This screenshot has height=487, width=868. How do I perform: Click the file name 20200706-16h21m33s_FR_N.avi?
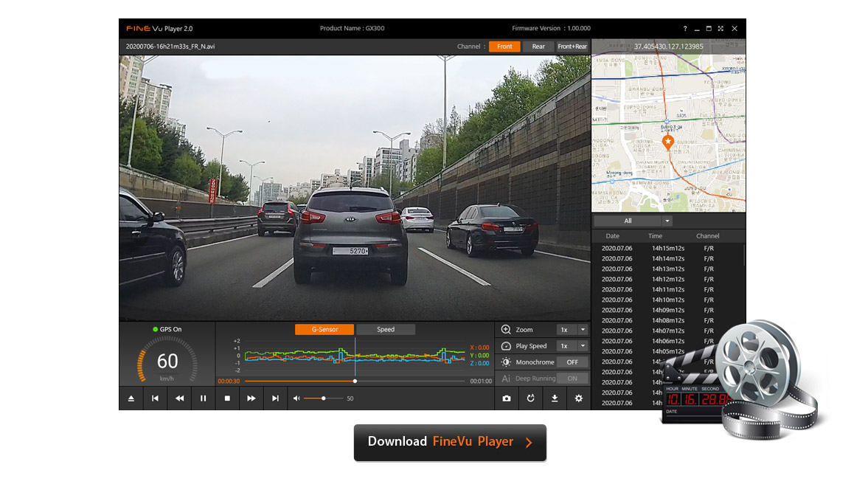(x=170, y=46)
